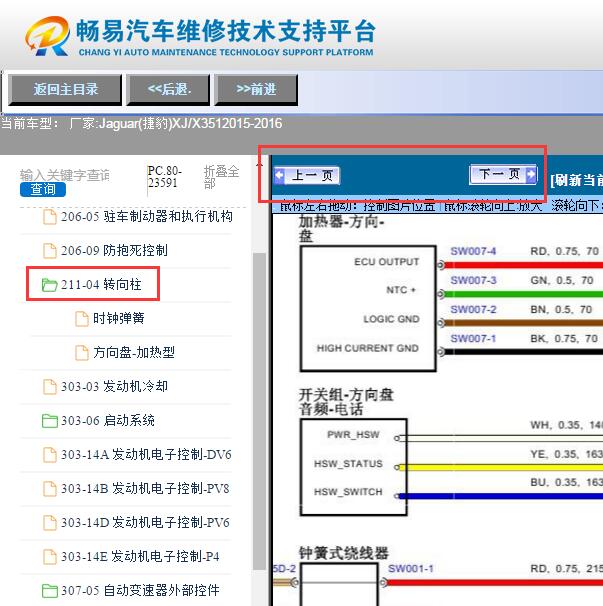Open 206-09 防抱死控制 entry
The width and height of the screenshot is (603, 606).
point(114,250)
